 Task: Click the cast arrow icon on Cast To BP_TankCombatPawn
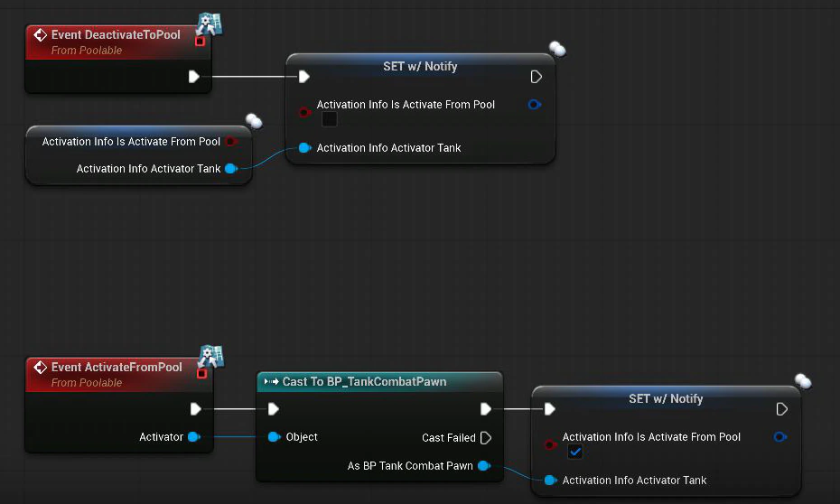[x=272, y=382]
